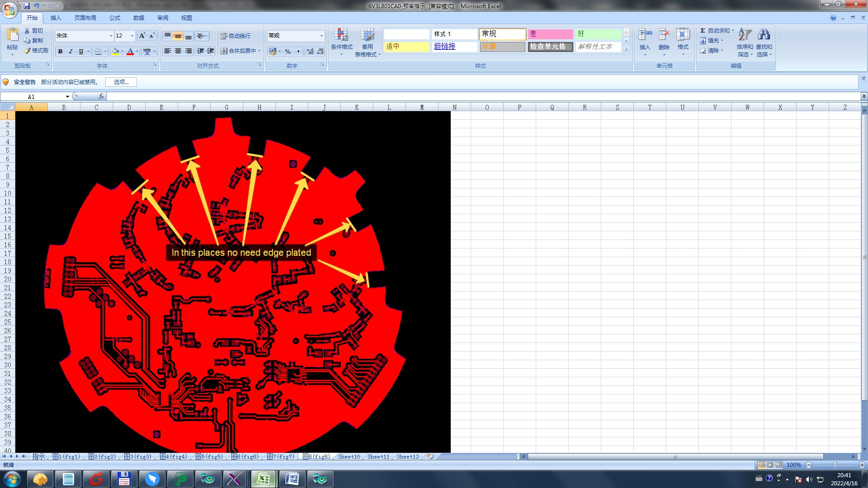Expand the font size dropdown

point(132,36)
